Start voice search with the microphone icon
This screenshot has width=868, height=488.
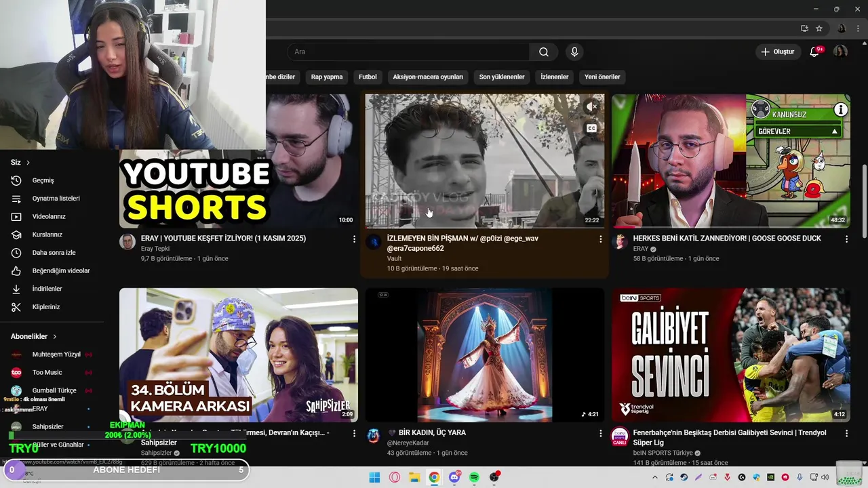574,52
